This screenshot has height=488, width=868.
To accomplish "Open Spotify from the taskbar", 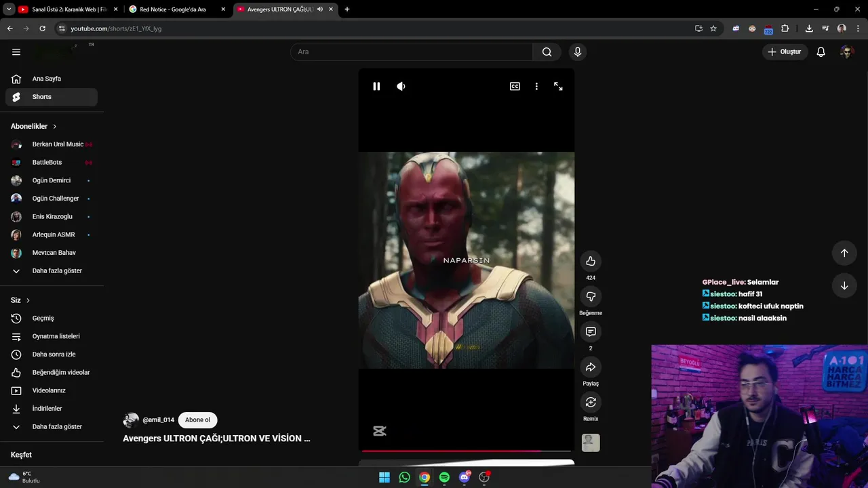I will pyautogui.click(x=444, y=477).
